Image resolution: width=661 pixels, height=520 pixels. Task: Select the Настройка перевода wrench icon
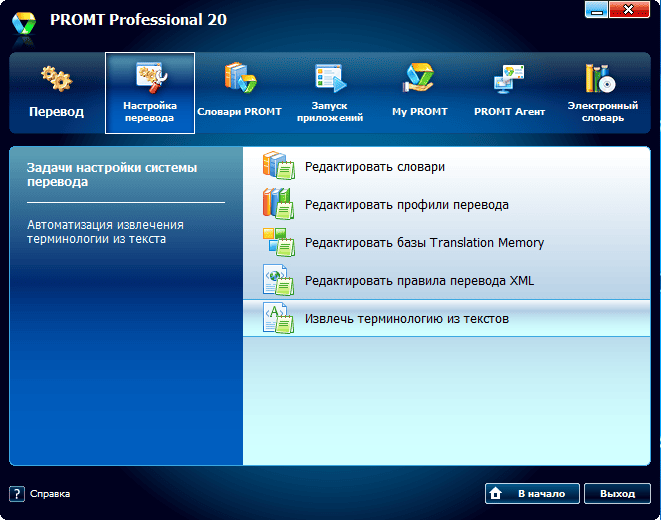[x=152, y=78]
